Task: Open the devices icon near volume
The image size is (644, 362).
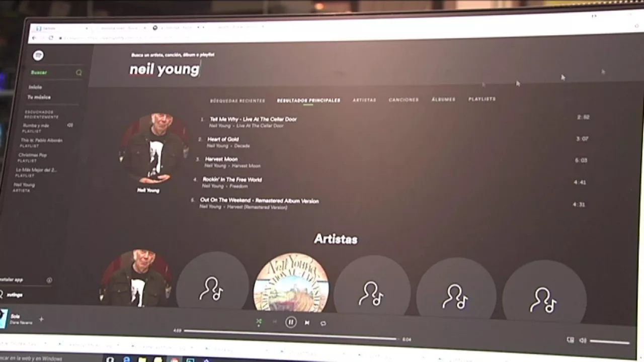Action: (x=570, y=340)
